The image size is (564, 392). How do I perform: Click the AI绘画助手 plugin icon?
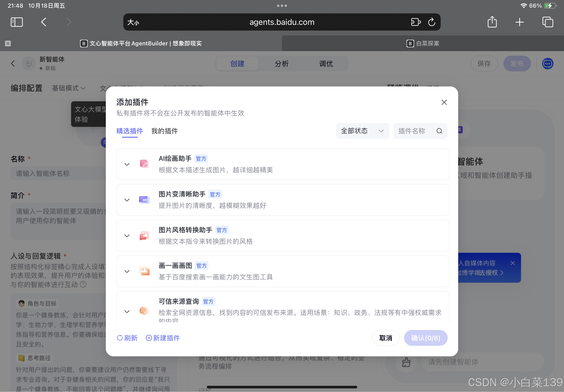click(x=144, y=164)
